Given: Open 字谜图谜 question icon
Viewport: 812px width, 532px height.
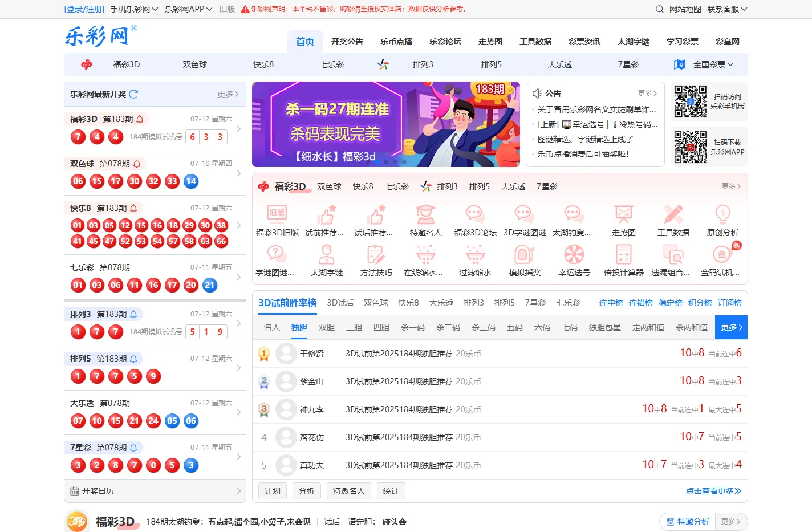Looking at the screenshot, I should tap(277, 254).
